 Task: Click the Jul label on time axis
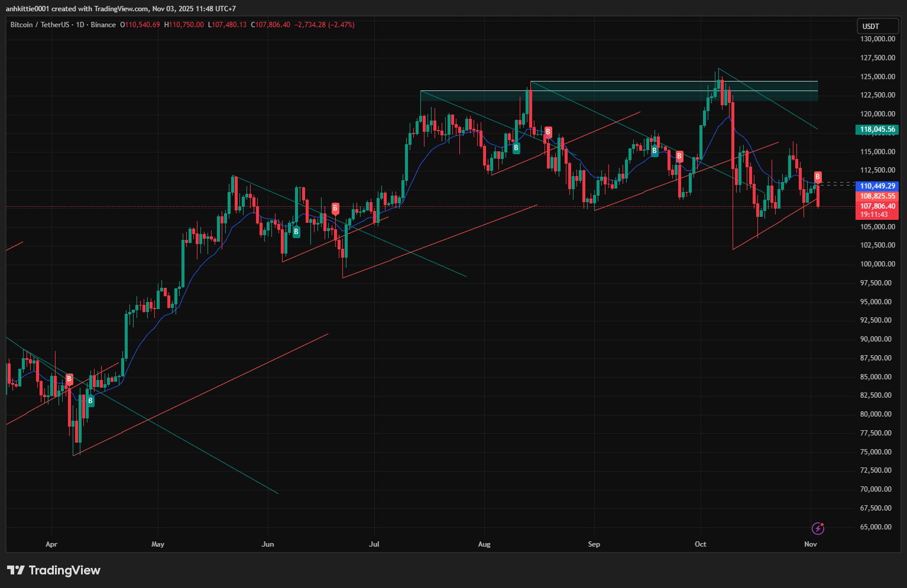coord(374,544)
